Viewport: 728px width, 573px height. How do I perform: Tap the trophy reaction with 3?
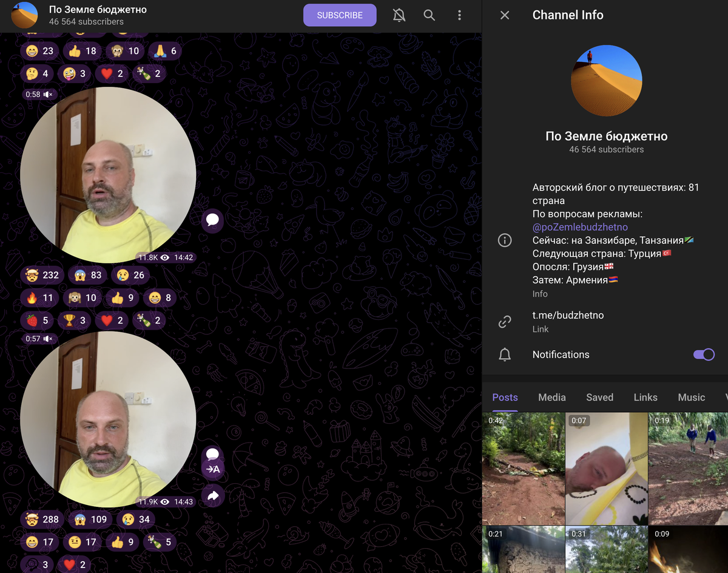[x=75, y=320]
